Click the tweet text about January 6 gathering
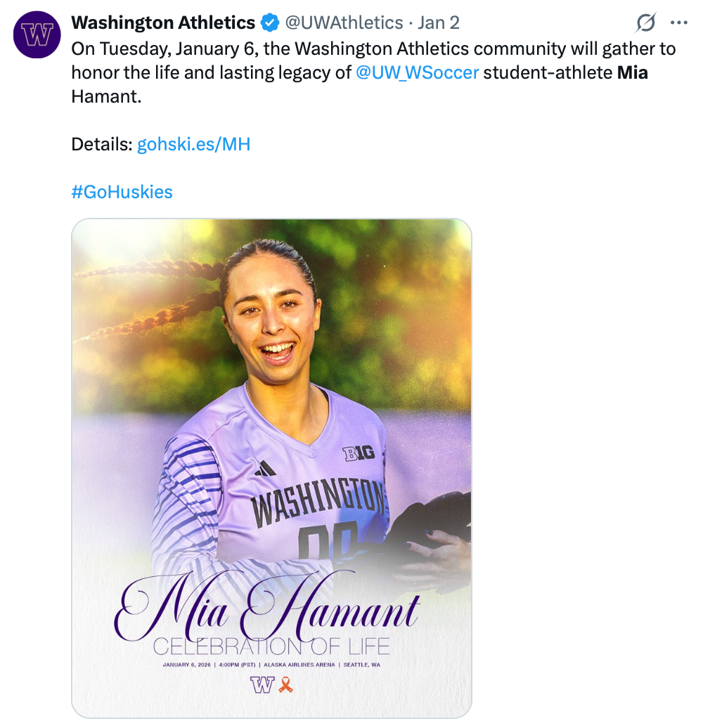This screenshot has width=703, height=728. pyautogui.click(x=373, y=49)
